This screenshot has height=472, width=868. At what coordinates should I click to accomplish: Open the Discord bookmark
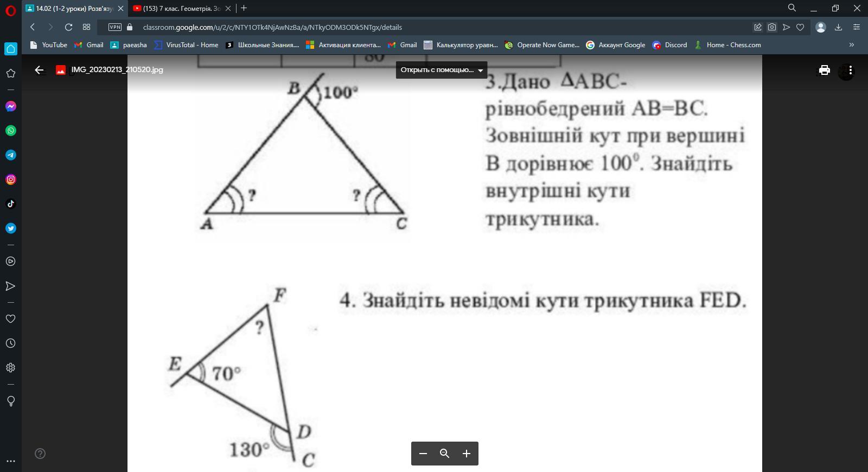(670, 45)
